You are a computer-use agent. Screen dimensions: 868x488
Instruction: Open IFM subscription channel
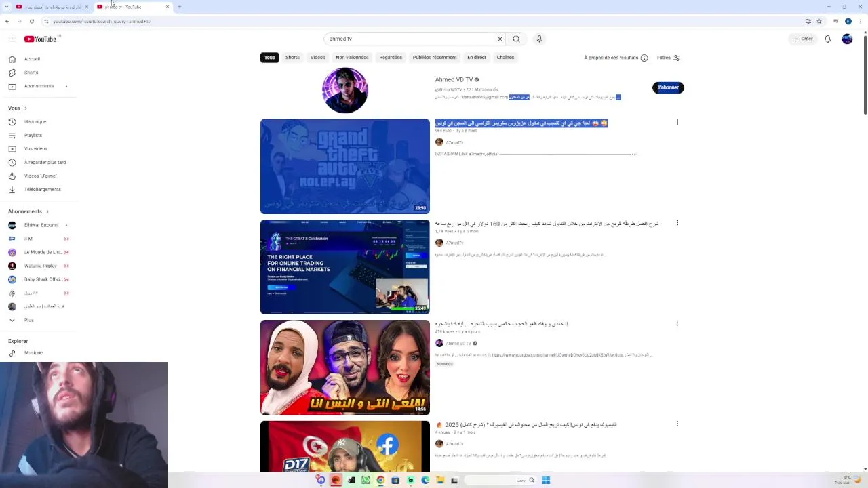[38, 239]
